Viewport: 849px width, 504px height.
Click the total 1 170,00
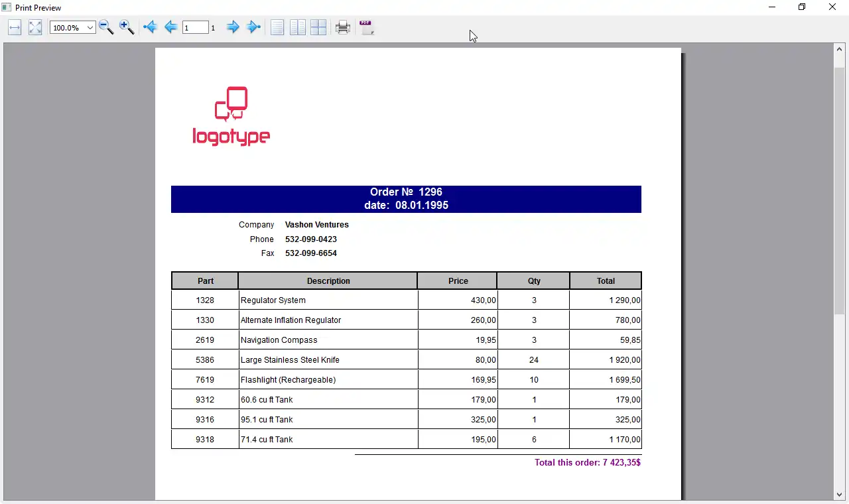[x=625, y=440]
